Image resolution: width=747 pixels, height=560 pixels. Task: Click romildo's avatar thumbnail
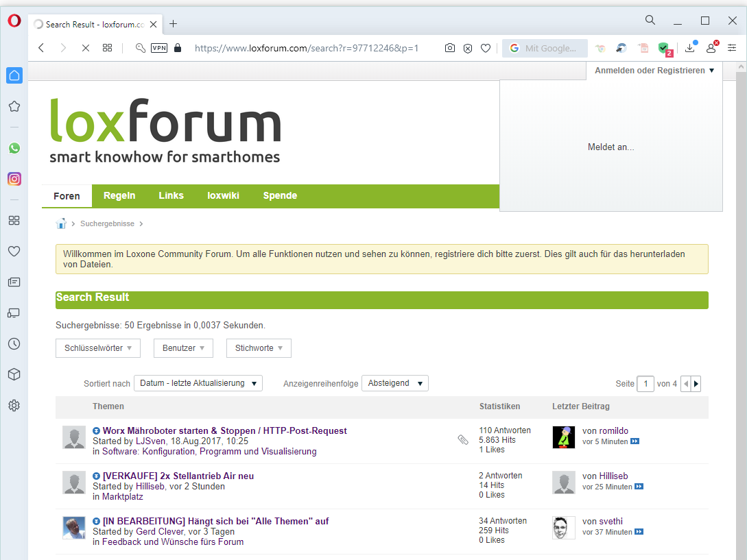[x=564, y=437]
